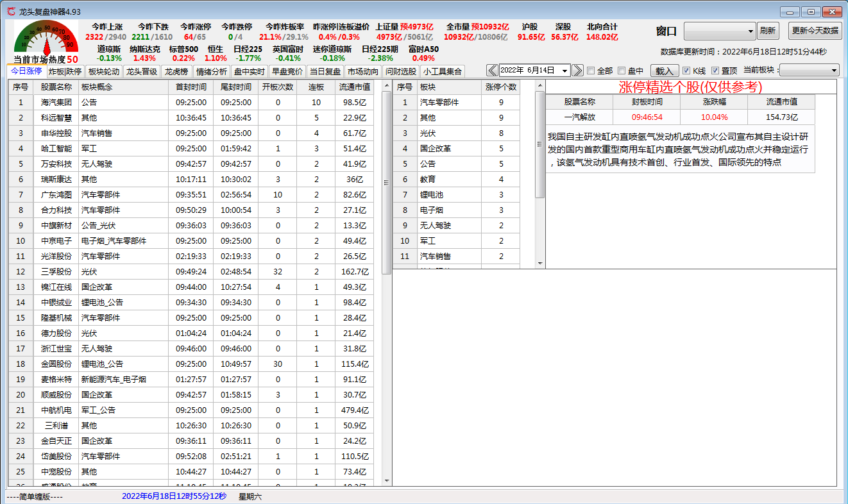Open the 小工具集合 tab
The width and height of the screenshot is (848, 504).
pyautogui.click(x=442, y=71)
